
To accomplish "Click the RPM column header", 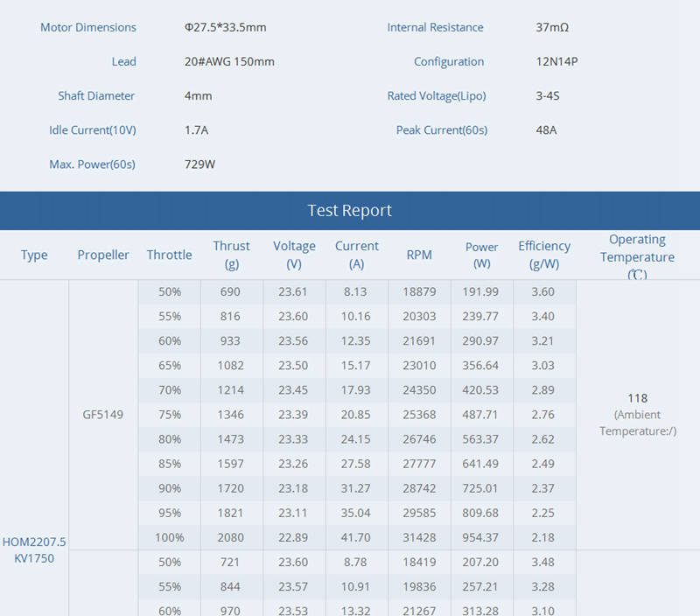I will coord(419,255).
